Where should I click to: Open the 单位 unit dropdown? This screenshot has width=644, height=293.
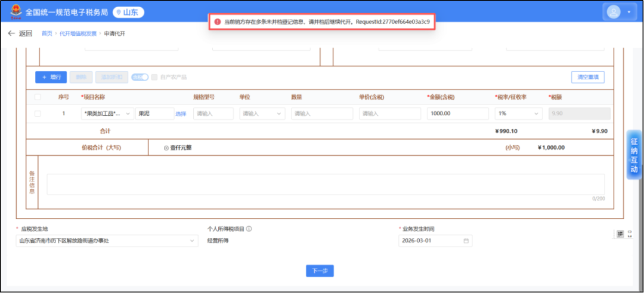[x=262, y=113]
